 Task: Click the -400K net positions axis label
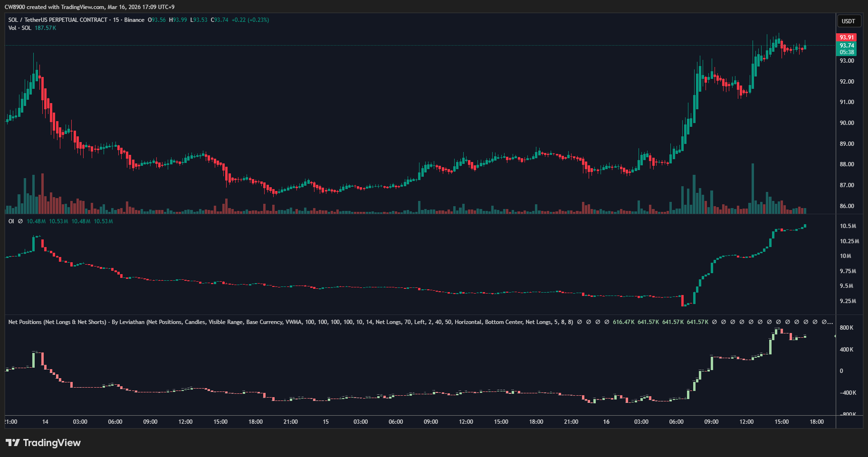[848, 393]
